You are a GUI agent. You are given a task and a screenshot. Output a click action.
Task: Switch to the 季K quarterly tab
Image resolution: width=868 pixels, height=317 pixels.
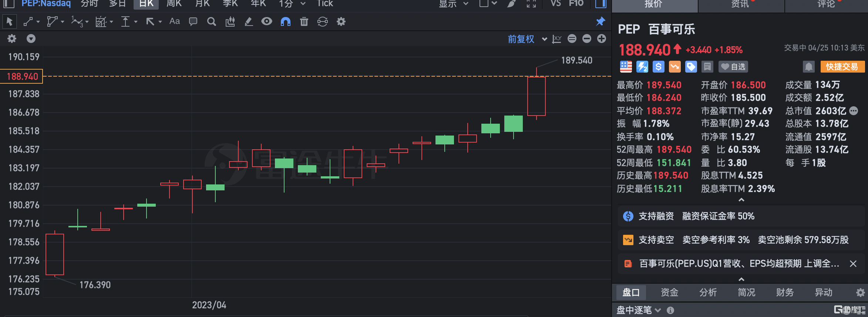(x=230, y=4)
